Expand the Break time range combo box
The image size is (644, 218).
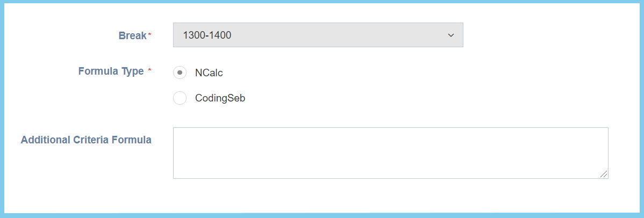point(318,35)
